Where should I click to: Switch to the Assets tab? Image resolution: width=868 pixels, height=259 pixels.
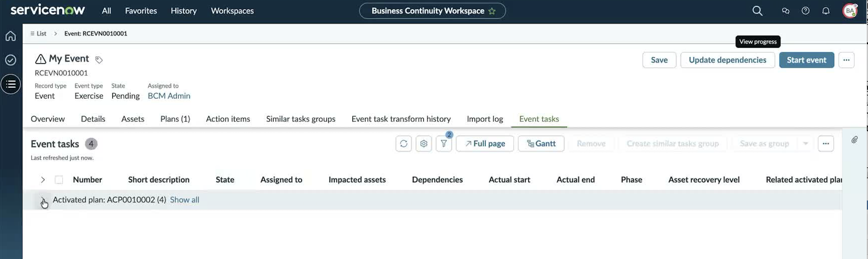pos(133,119)
